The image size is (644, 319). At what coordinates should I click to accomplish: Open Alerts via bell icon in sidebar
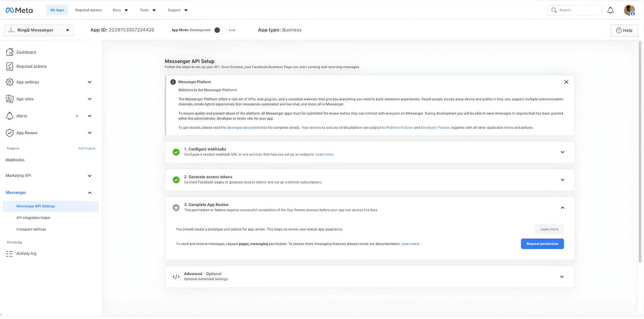10,116
